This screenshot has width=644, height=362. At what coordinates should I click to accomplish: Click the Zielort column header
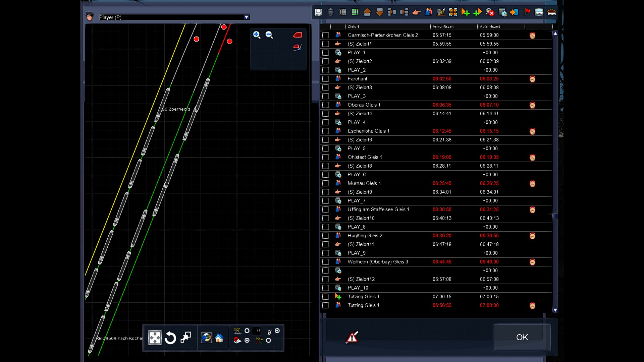point(353,26)
